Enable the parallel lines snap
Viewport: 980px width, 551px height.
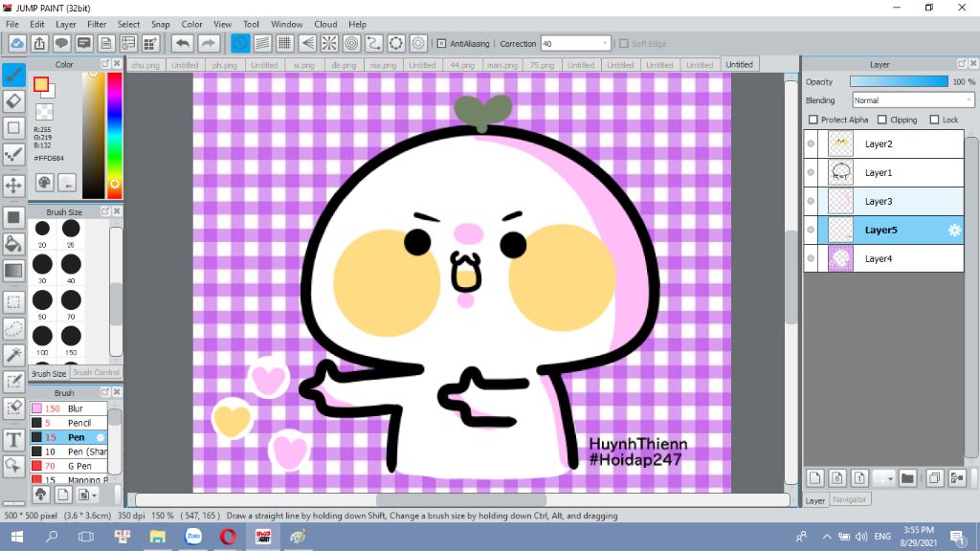point(262,43)
